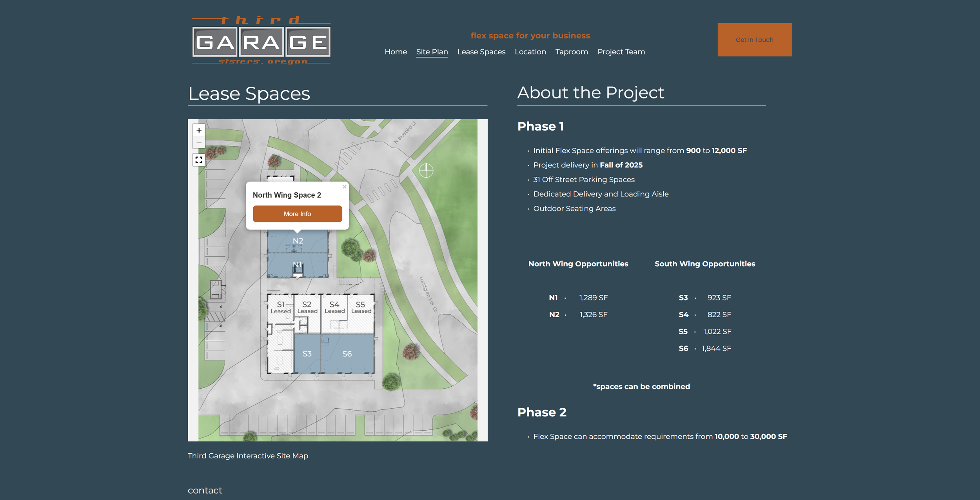This screenshot has height=500, width=980.
Task: Click the More Info button
Action: pyautogui.click(x=297, y=214)
